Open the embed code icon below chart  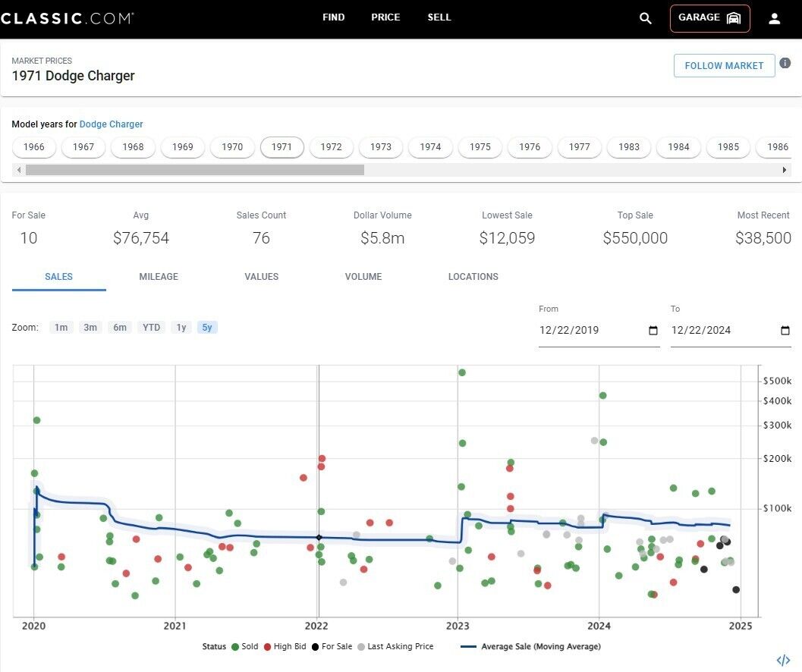pyautogui.click(x=784, y=660)
